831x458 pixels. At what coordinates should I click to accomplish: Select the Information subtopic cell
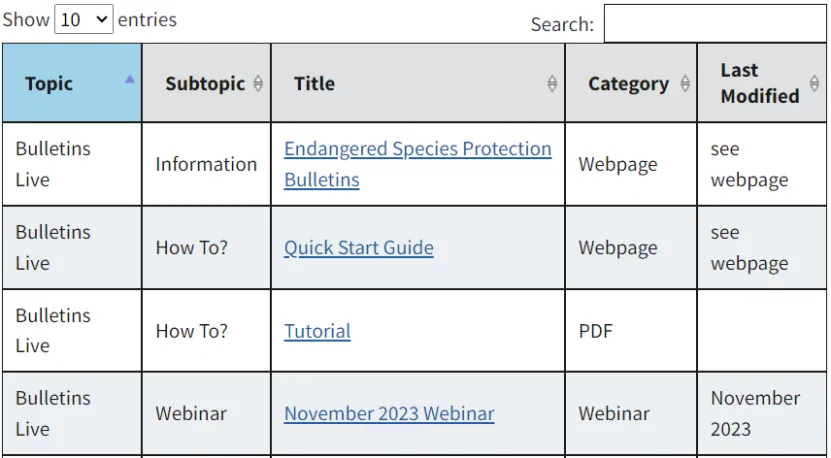206,164
